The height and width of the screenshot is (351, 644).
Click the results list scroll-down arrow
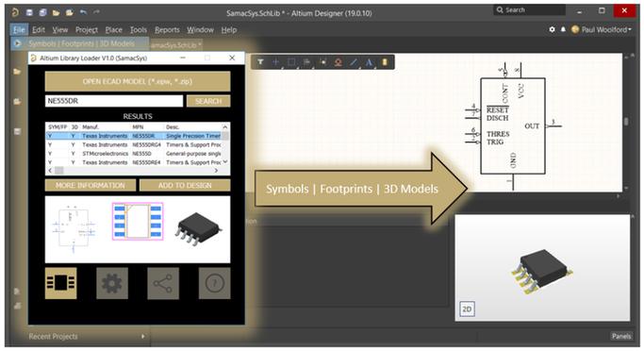point(225,162)
